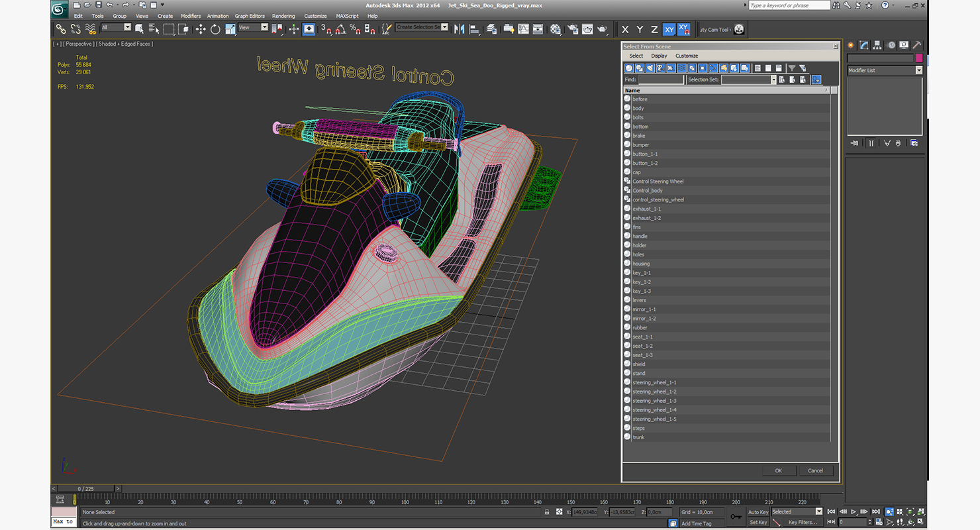The width and height of the screenshot is (980, 530).
Task: Click the Align tool icon
Action: 474,29
